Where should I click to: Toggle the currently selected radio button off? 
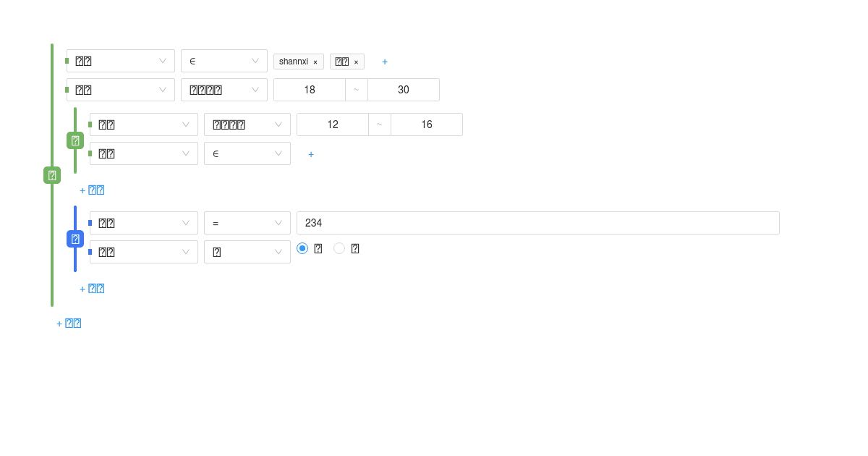(302, 248)
